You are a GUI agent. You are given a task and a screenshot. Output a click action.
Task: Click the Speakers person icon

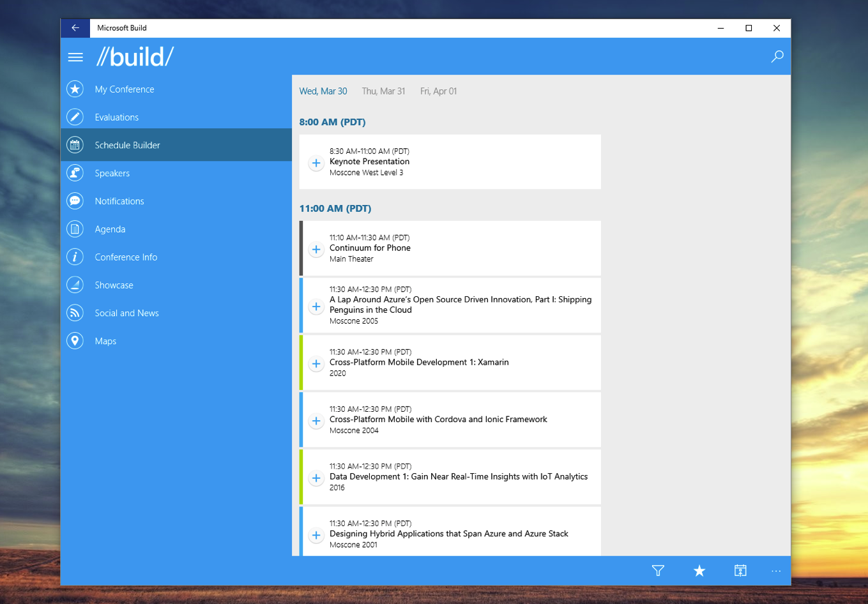click(75, 173)
